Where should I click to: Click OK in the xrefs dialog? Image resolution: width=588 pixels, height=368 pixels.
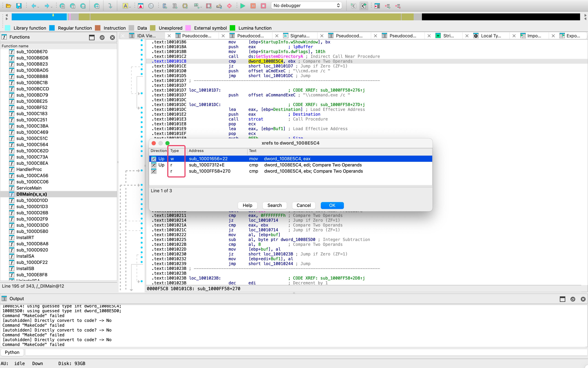tap(332, 205)
